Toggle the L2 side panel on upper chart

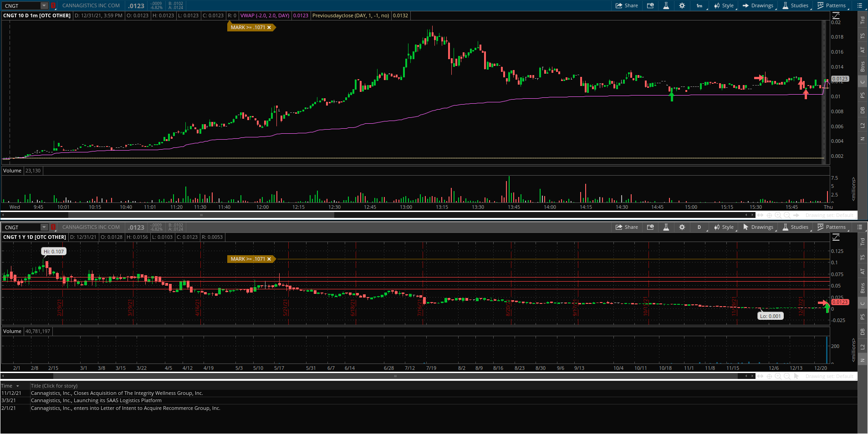tap(863, 126)
